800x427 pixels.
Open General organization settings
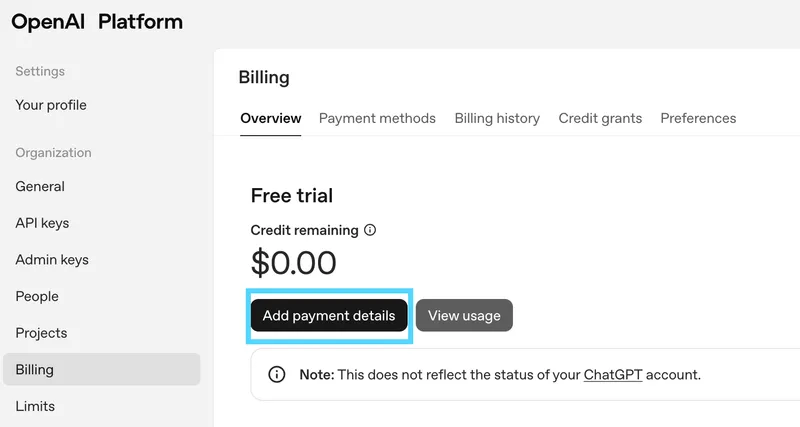40,187
